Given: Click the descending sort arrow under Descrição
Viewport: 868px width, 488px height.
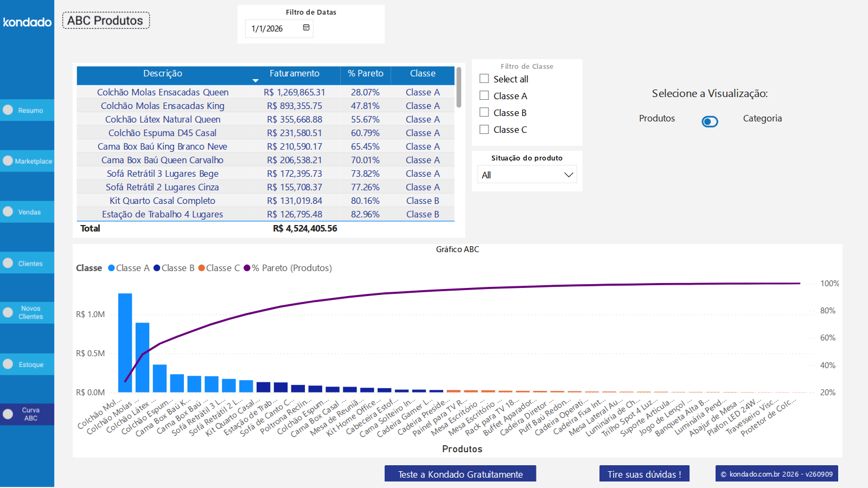Looking at the screenshot, I should coord(256,81).
